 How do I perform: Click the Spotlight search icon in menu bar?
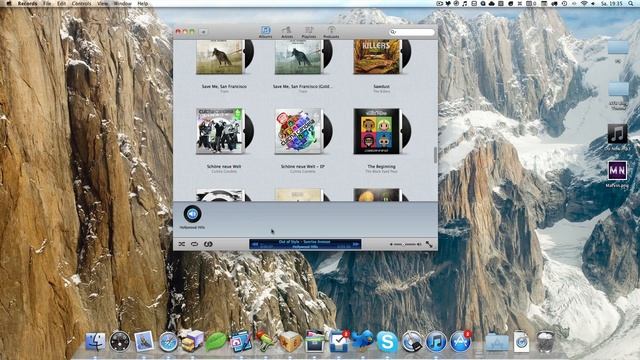tap(631, 3)
